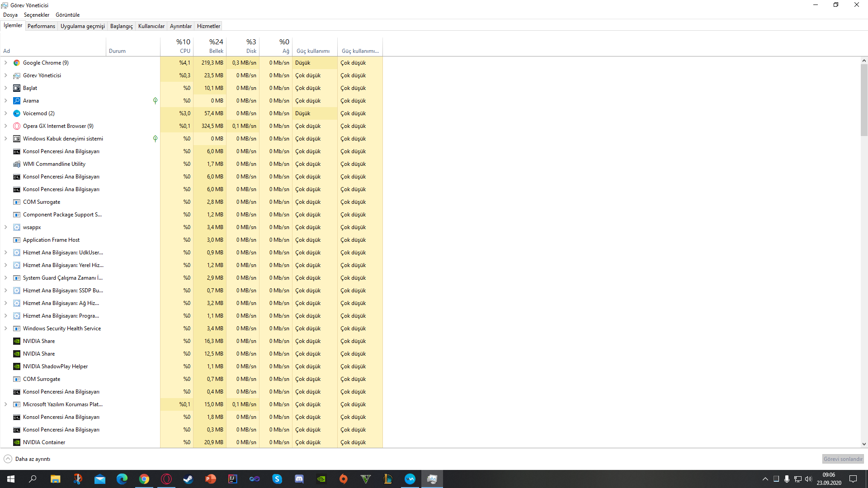Click the Arama row's green leaf status icon

[x=155, y=101]
